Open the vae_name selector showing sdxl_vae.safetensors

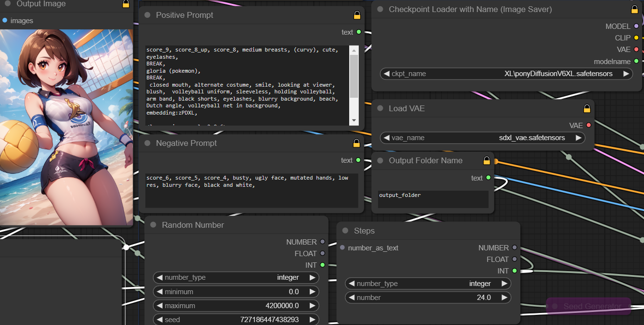click(x=482, y=138)
